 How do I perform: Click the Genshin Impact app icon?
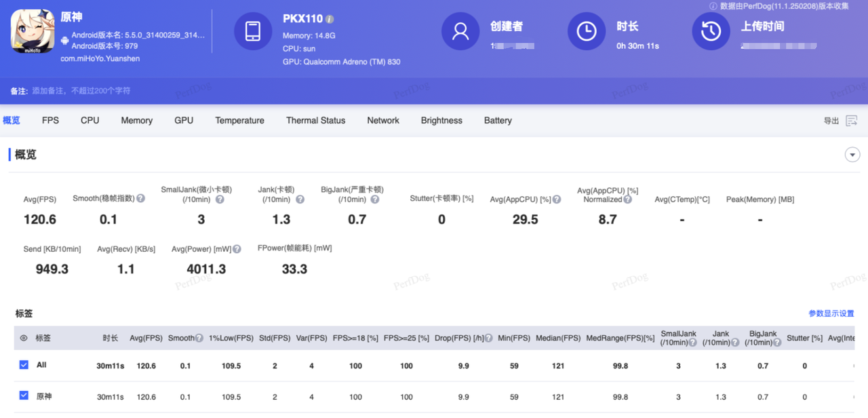click(33, 31)
